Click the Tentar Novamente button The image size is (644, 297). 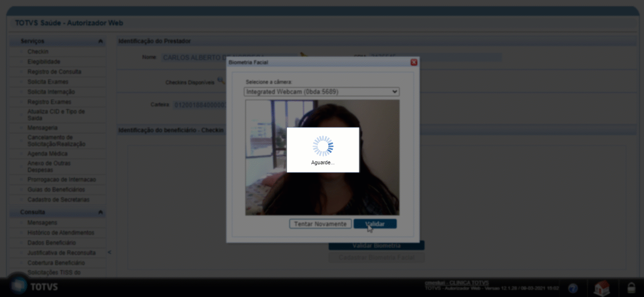coord(320,224)
